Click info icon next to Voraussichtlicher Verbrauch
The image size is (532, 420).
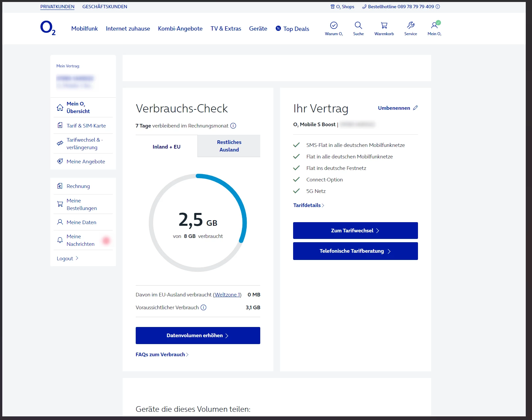(x=203, y=307)
